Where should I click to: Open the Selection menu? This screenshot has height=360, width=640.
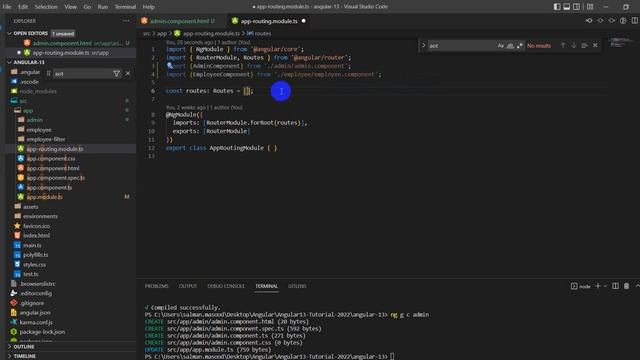click(46, 7)
